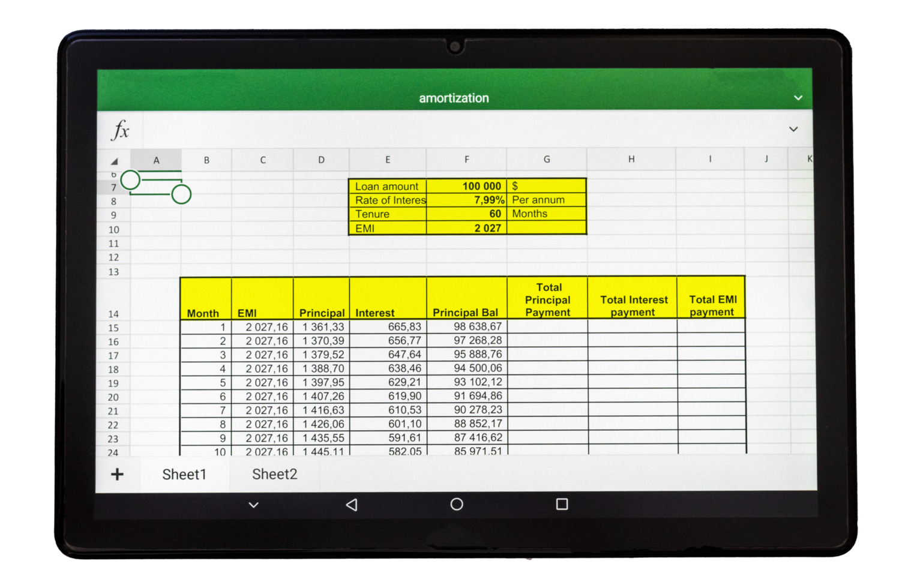Select balance cell 87 416,62

[467, 437]
